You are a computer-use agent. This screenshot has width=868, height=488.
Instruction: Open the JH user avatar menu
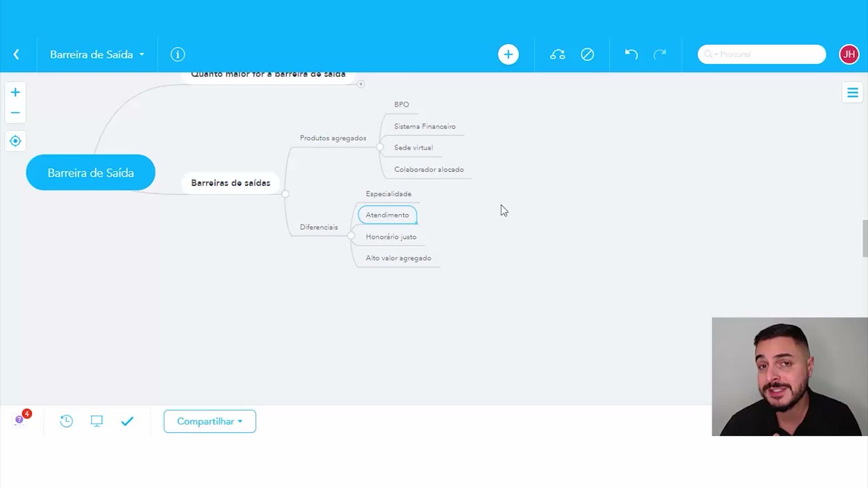pos(849,54)
